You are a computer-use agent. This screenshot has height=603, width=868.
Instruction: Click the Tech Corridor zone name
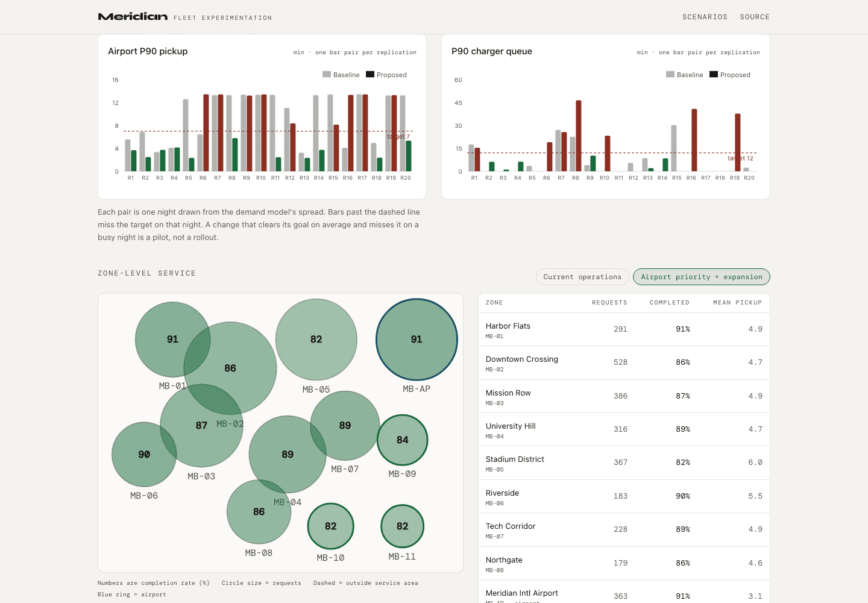[511, 526]
